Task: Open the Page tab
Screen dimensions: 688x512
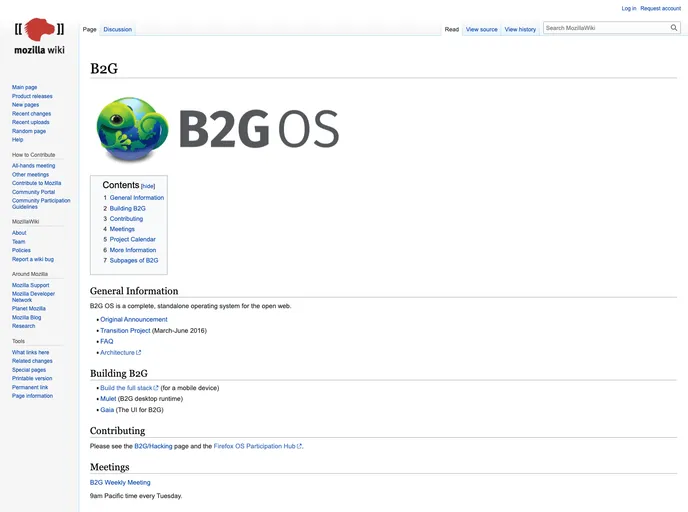Action: 90,29
